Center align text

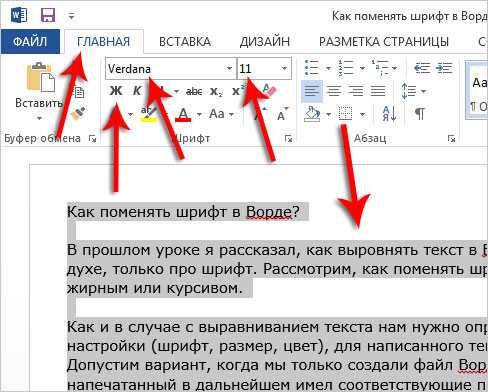point(334,91)
